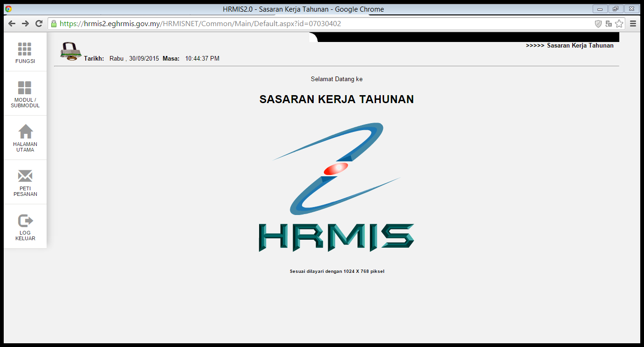
Task: Click the shield extension icon
Action: click(x=598, y=23)
